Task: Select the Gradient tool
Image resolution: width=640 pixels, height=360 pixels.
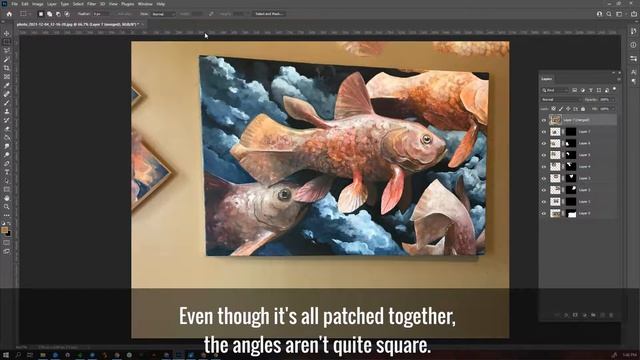Action: click(x=7, y=137)
